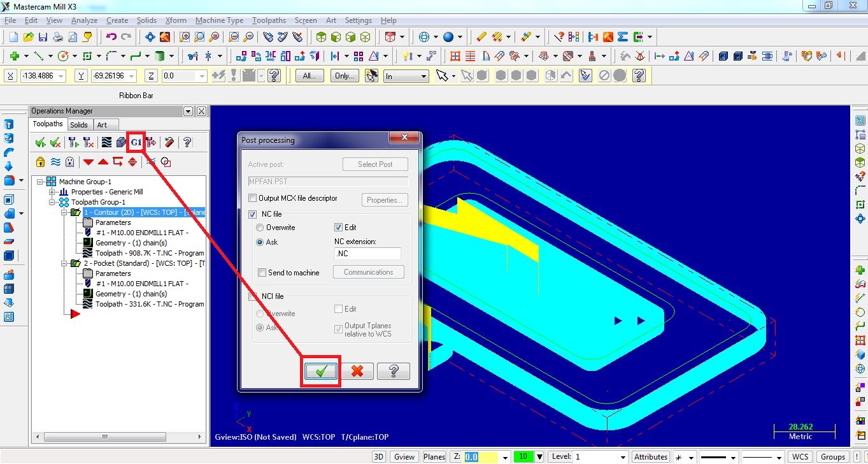868x464 pixels.
Task: Open the Analyze menu
Action: point(84,20)
